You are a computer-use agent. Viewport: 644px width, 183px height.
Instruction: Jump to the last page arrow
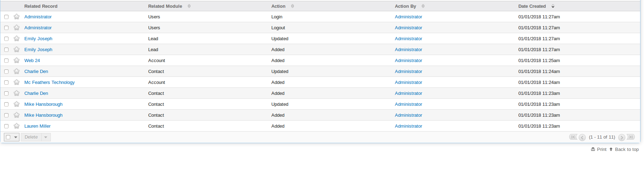[x=631, y=137]
